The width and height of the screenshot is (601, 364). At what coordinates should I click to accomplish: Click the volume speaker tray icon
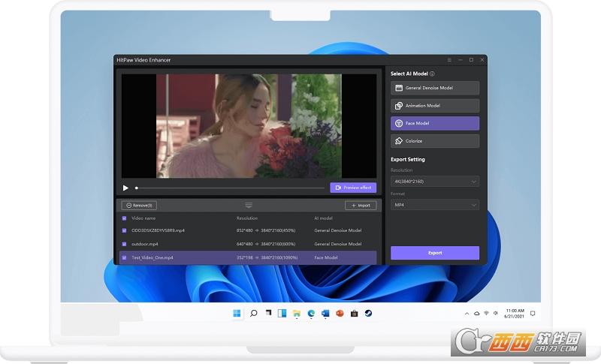pyautogui.click(x=496, y=314)
